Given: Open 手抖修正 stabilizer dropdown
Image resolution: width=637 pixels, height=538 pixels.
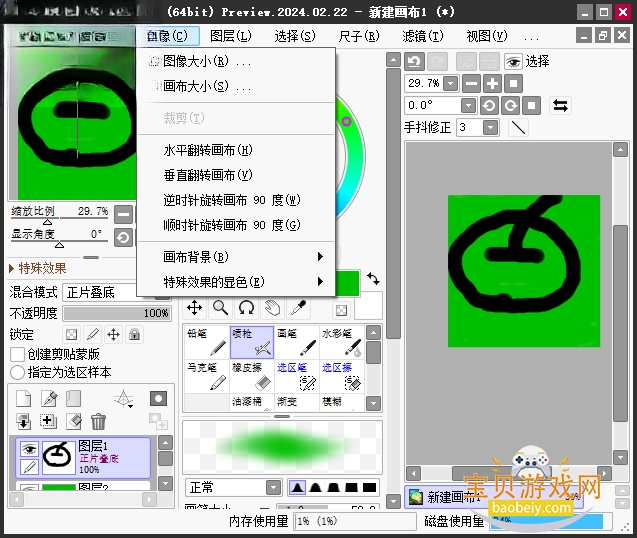Looking at the screenshot, I should click(490, 128).
